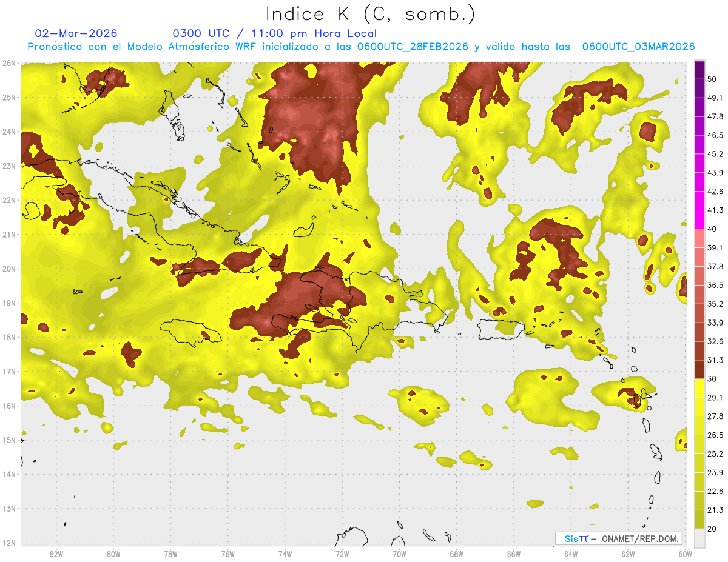This screenshot has height=562, width=728.
Task: Click the valid-until time "0600UTC_03MAR2026"
Action: tap(638, 47)
